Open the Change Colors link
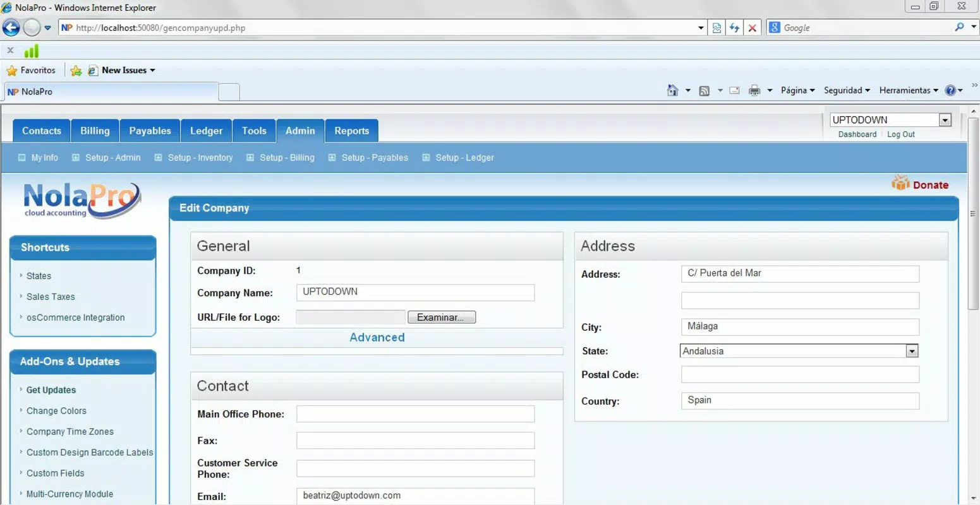 tap(56, 411)
